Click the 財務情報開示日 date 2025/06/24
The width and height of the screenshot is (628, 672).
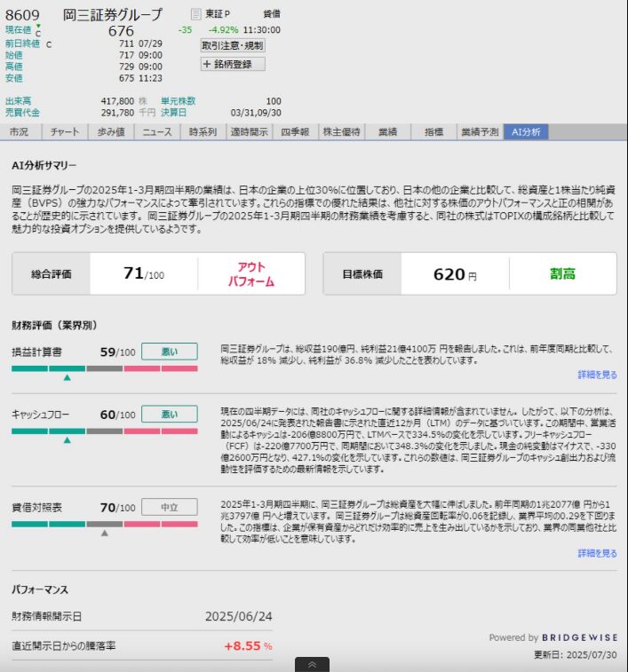tap(239, 616)
